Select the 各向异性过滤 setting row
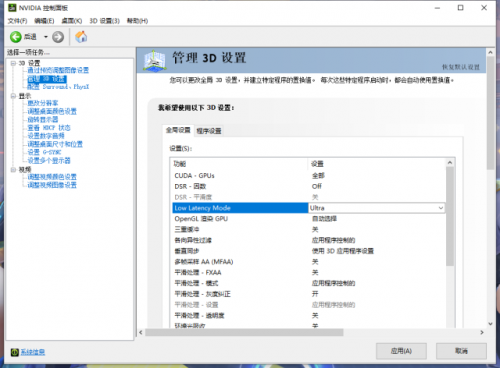500x368 pixels. click(309, 240)
